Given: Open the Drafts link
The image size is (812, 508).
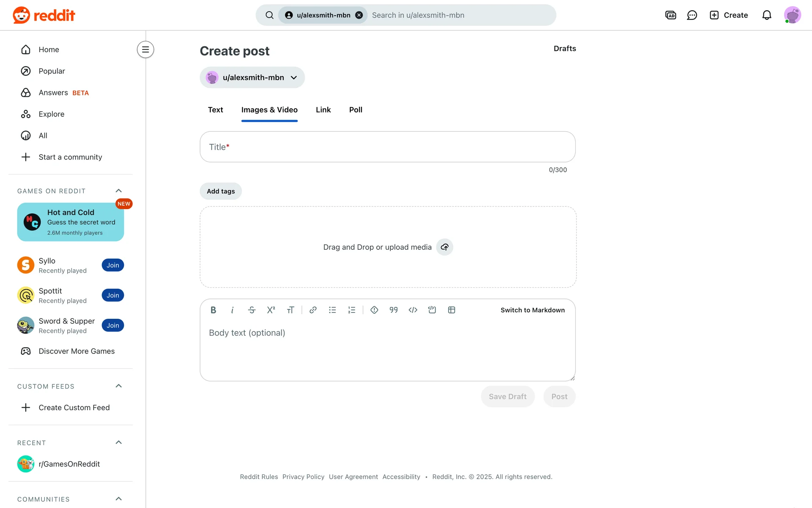Looking at the screenshot, I should 565,49.
